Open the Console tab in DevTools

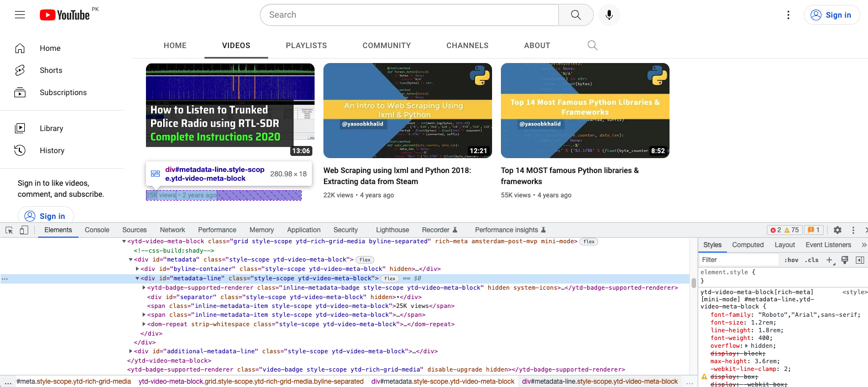(97, 230)
